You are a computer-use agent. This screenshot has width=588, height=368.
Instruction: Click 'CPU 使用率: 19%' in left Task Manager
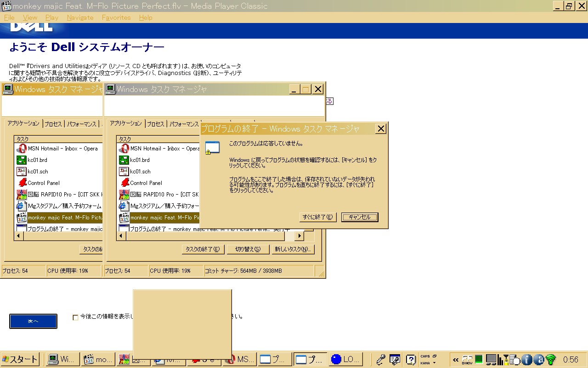pos(68,271)
